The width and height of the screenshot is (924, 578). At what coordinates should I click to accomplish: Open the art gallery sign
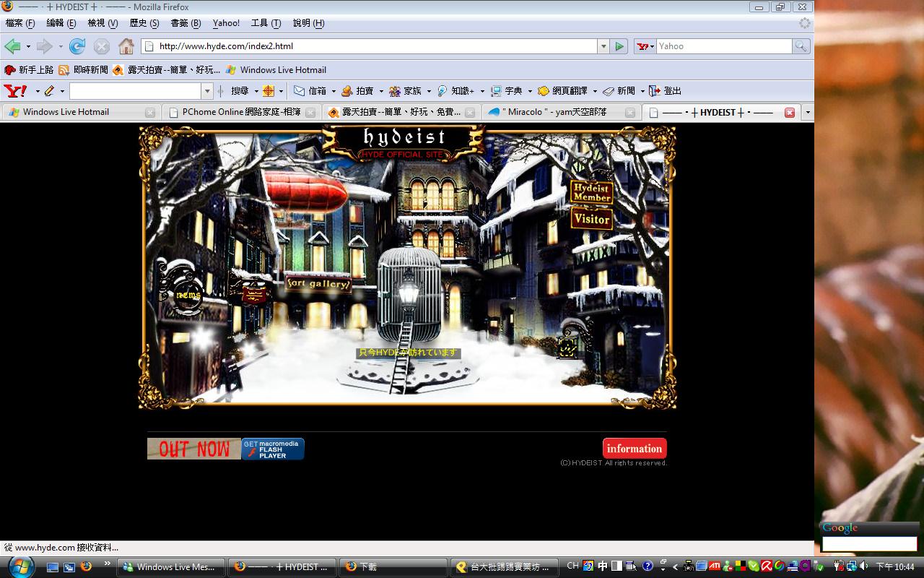coord(318,284)
